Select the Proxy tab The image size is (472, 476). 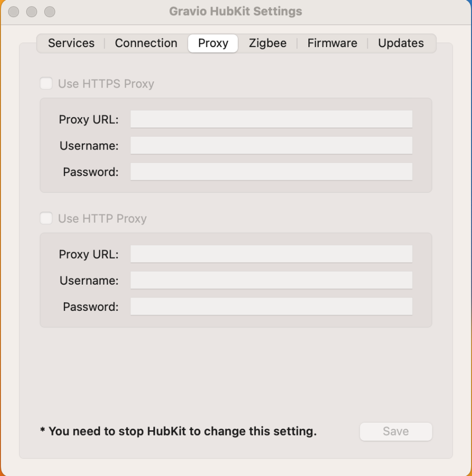(213, 43)
